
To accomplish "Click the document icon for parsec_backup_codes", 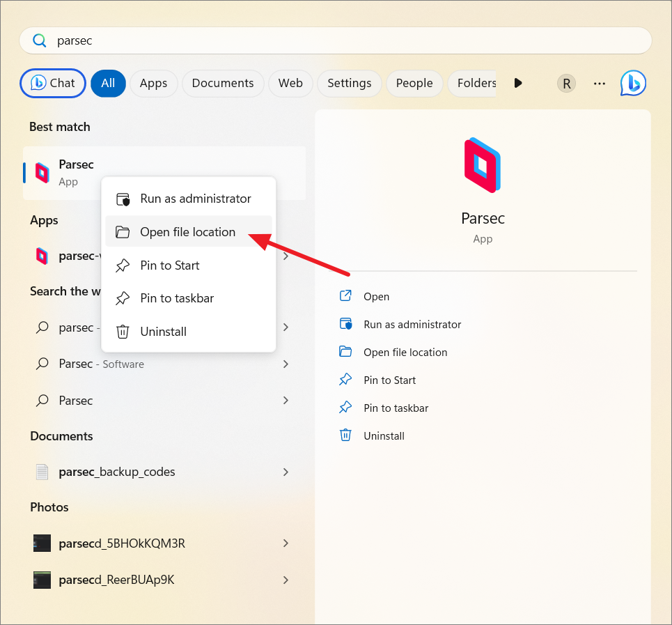I will pyautogui.click(x=42, y=472).
